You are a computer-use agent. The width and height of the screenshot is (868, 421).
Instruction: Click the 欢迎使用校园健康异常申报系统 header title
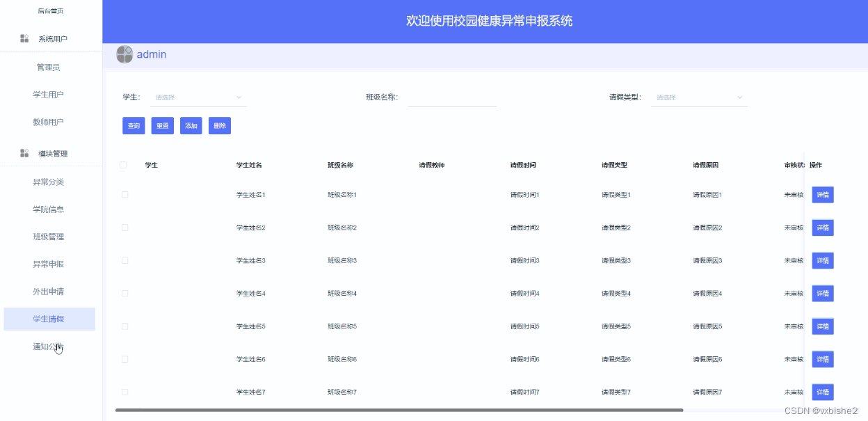490,21
